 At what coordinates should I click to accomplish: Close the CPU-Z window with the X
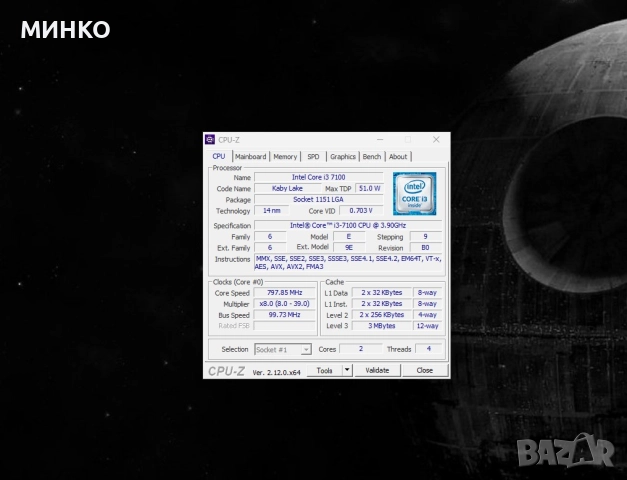tap(436, 140)
